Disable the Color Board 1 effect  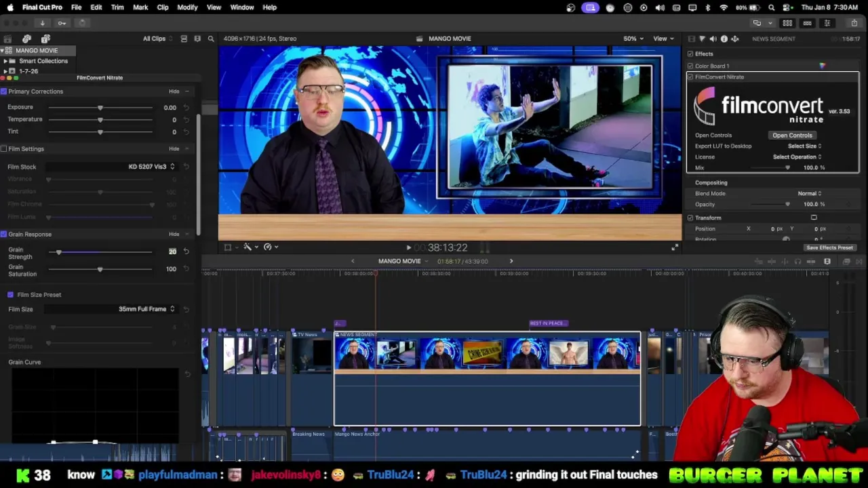(690, 66)
